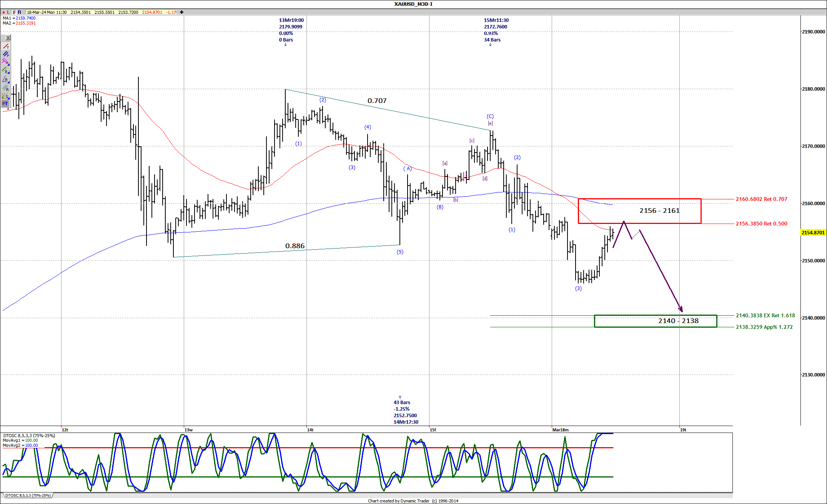Screen dimensions: 827x504
Task: Click the MovAvg2 = 100.00 readout
Action: (20, 446)
